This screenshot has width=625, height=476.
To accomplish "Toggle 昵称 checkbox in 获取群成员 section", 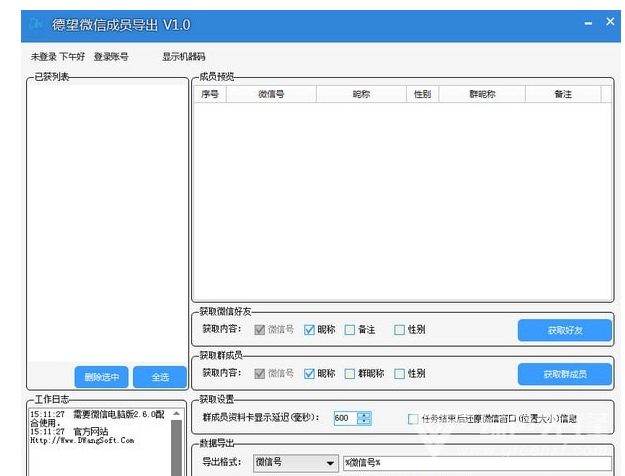I will click(310, 374).
